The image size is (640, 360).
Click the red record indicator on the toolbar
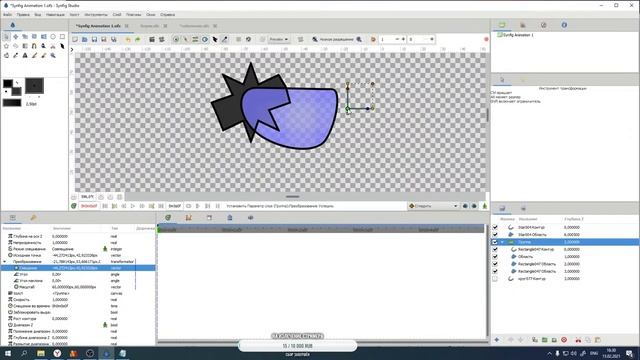(486, 40)
